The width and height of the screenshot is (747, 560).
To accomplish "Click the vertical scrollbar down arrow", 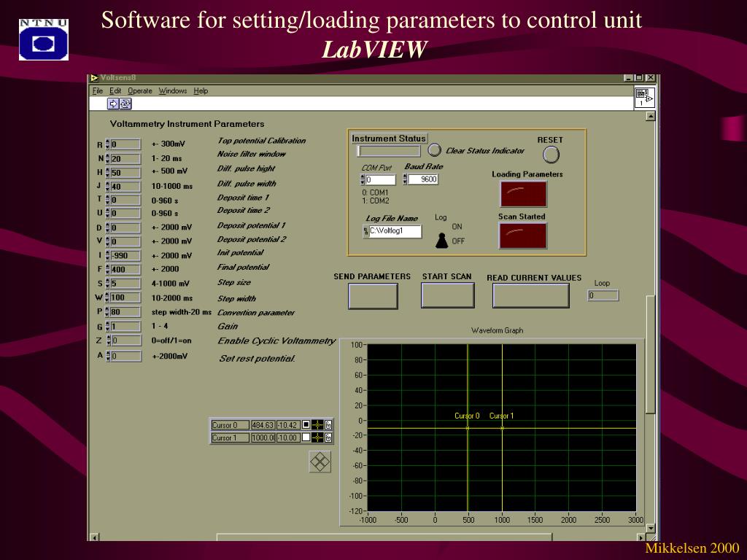I will point(650,528).
